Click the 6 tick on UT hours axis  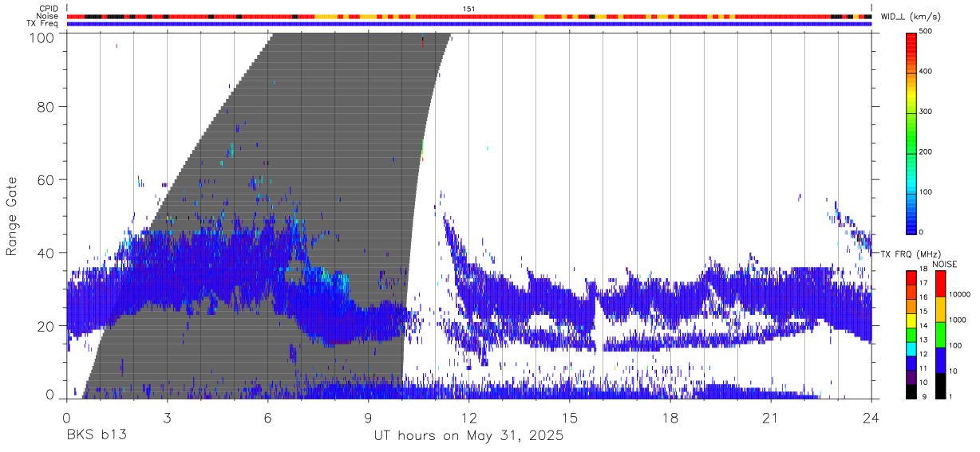(268, 418)
